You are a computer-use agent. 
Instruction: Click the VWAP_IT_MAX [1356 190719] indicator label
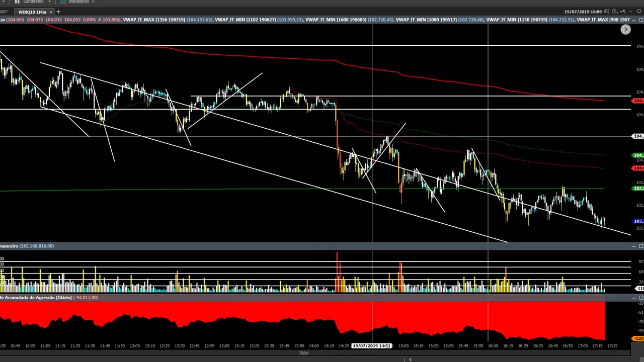[154, 20]
